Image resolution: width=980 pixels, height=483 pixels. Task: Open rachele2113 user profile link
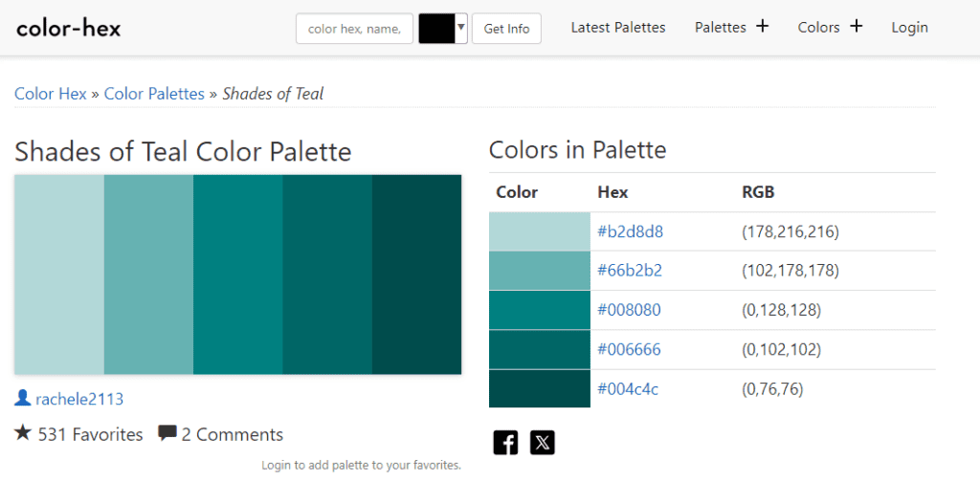click(x=79, y=399)
